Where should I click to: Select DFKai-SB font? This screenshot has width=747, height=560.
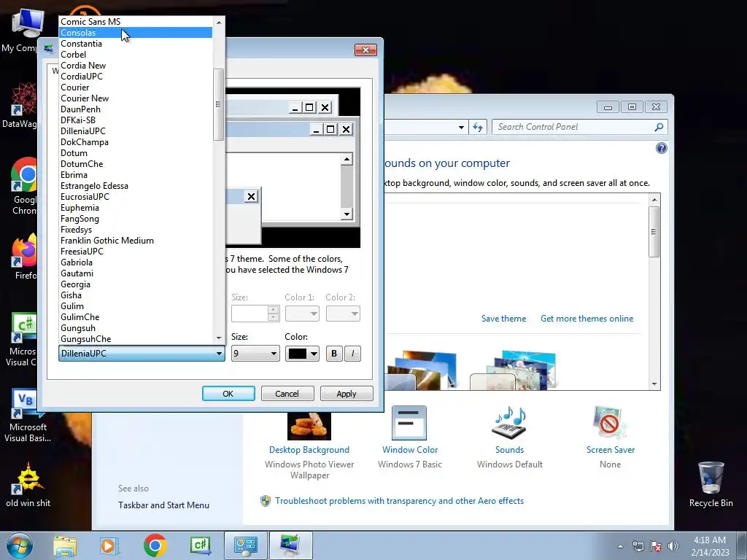tap(135, 120)
